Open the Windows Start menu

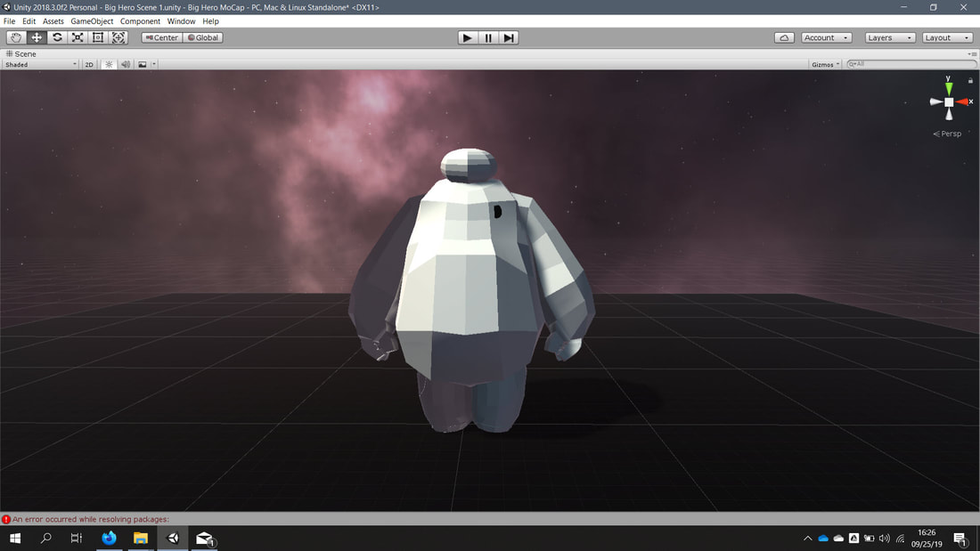(15, 538)
